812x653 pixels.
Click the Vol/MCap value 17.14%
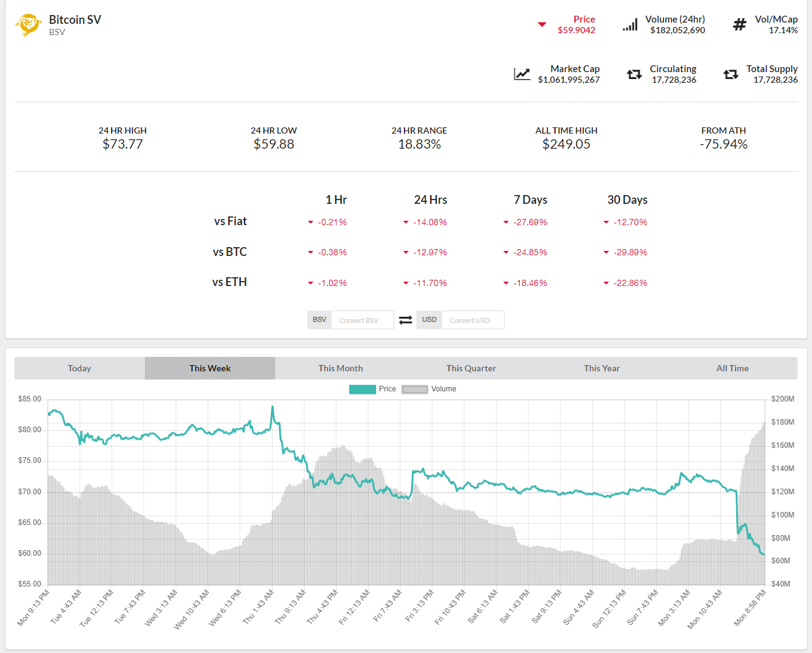[783, 30]
